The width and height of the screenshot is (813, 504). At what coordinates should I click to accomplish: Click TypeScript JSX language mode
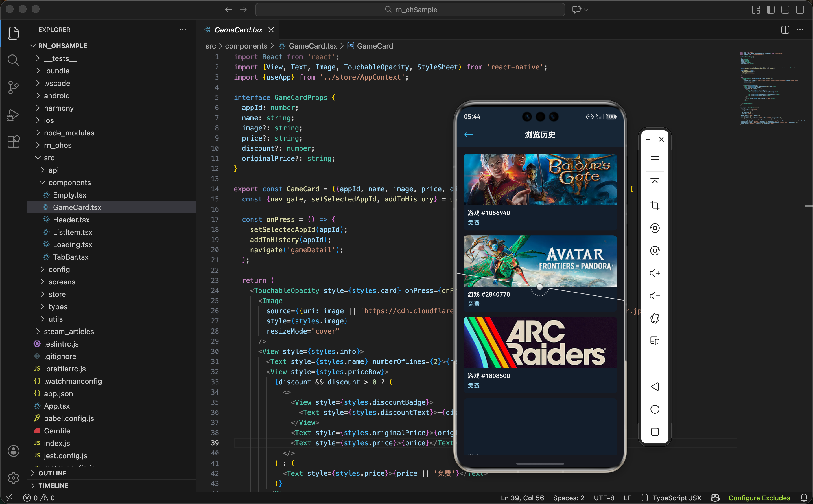coord(677,498)
